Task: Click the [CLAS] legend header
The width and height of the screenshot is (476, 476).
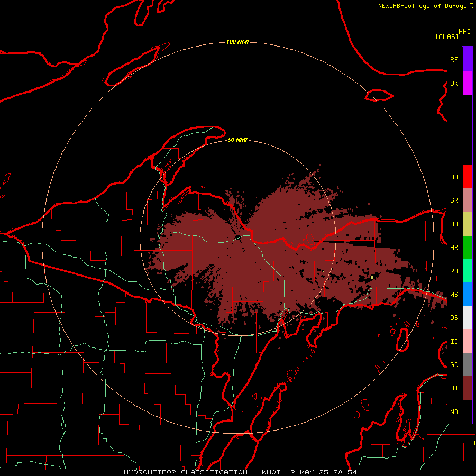Action: click(x=447, y=36)
